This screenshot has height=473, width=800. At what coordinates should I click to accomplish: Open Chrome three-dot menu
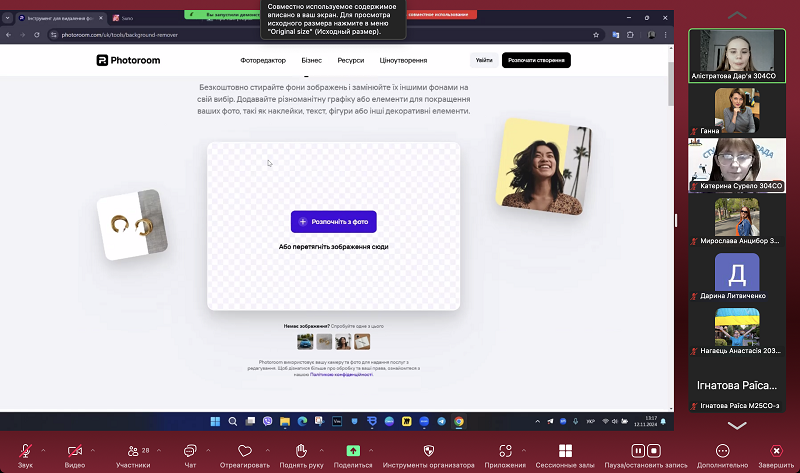(665, 35)
